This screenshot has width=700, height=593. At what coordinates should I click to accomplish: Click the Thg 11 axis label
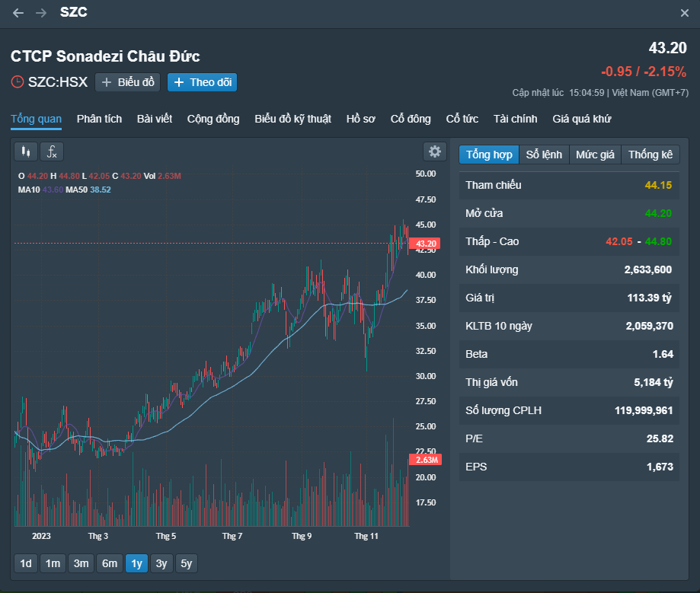pos(366,536)
